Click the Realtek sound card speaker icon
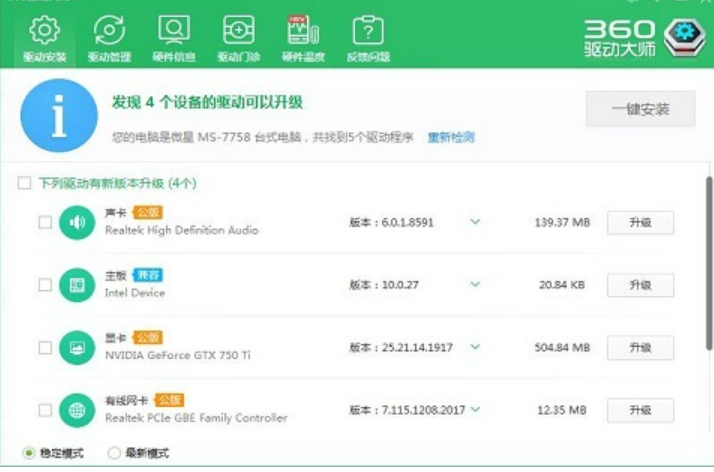The height and width of the screenshot is (472, 714). (77, 222)
